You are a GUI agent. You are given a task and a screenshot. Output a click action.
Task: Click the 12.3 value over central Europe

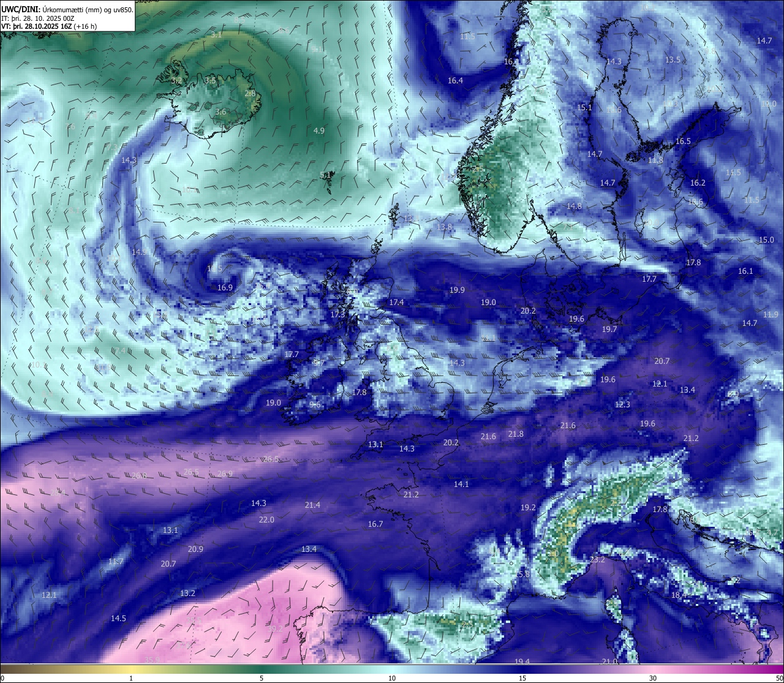(x=622, y=404)
